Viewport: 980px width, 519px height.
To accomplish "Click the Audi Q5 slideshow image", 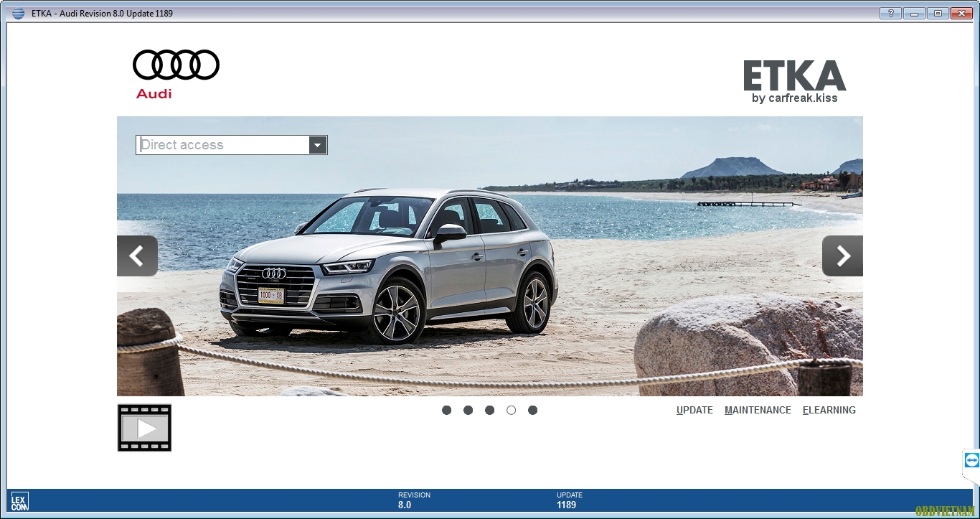I will (490, 256).
